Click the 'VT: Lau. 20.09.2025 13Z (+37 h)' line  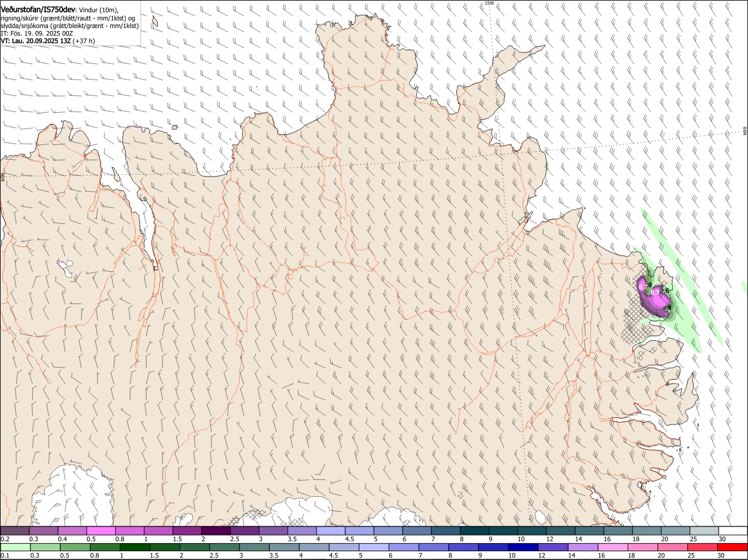[x=48, y=41]
